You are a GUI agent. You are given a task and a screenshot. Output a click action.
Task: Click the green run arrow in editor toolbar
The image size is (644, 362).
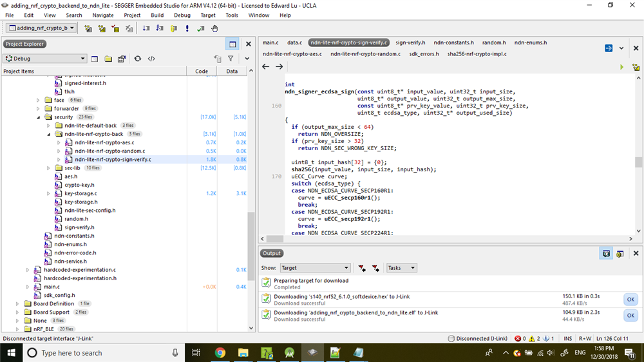pyautogui.click(x=622, y=67)
